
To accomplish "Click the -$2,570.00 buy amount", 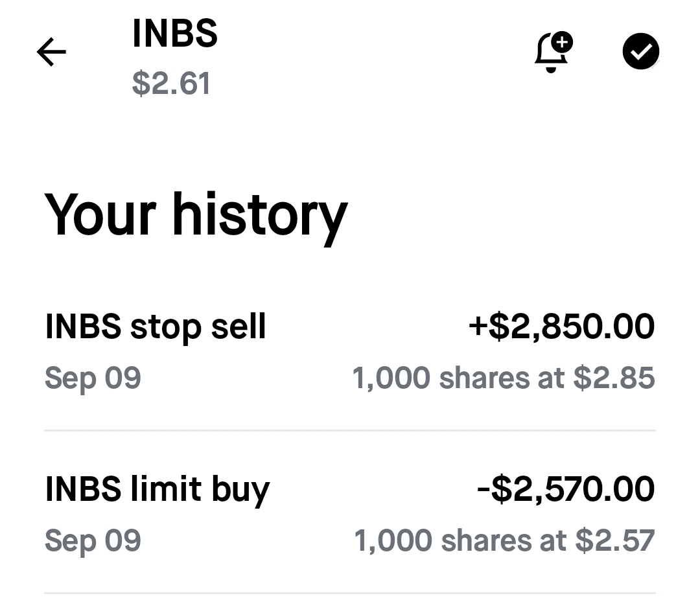I will pos(565,489).
